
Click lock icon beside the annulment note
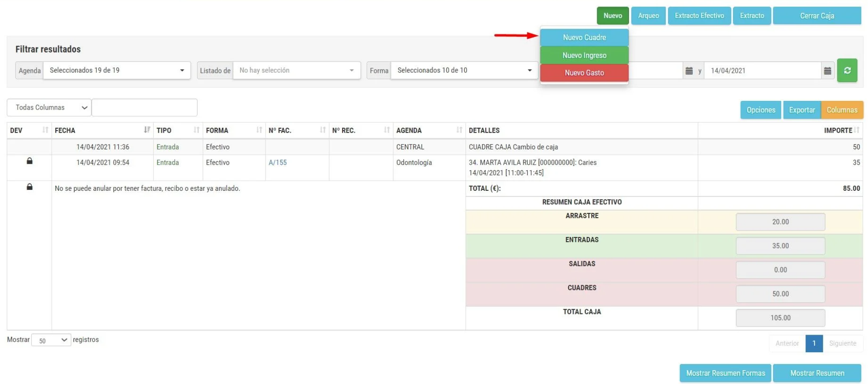[x=29, y=187]
